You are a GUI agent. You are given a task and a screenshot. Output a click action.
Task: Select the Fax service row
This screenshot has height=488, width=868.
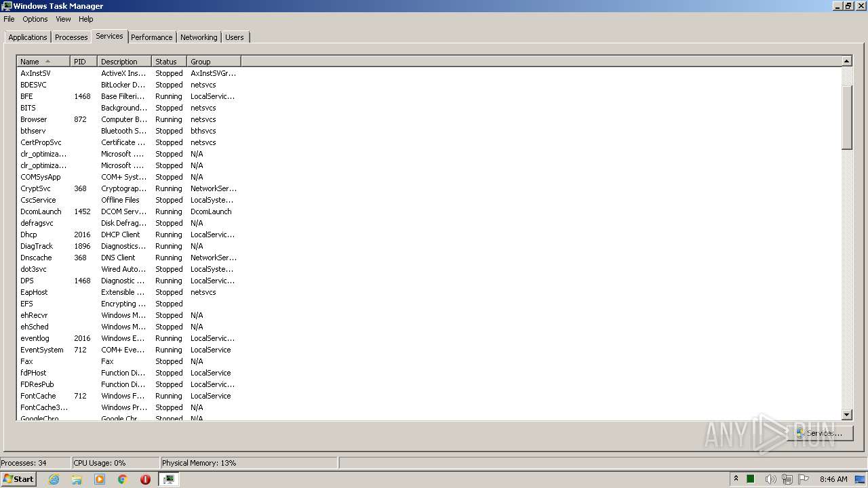pos(129,361)
